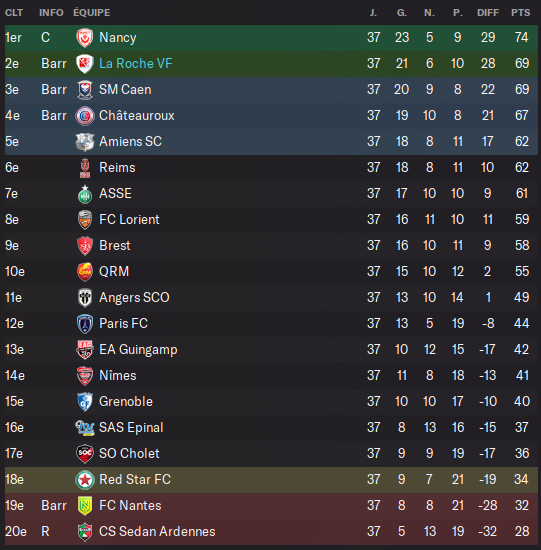This screenshot has width=541, height=550.
Task: Click the SO Cholet club logo
Action: (x=85, y=454)
